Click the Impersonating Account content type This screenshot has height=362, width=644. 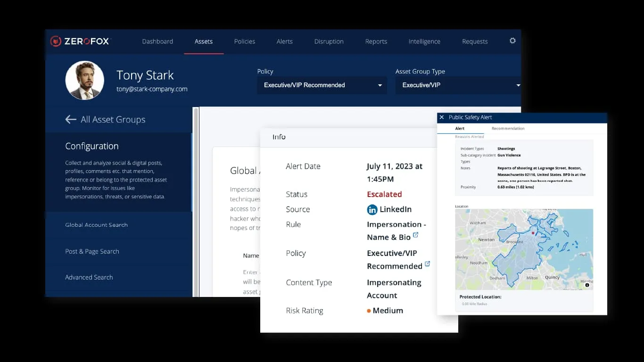394,289
